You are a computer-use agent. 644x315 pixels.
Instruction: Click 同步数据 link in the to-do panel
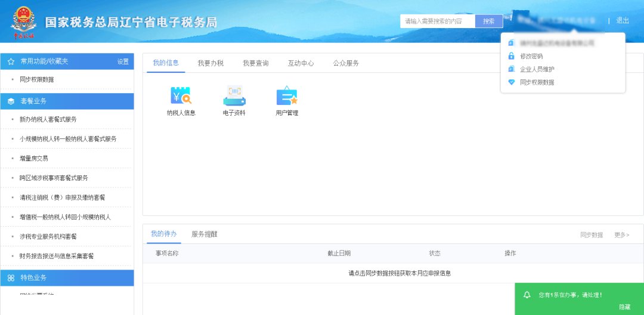(591, 235)
